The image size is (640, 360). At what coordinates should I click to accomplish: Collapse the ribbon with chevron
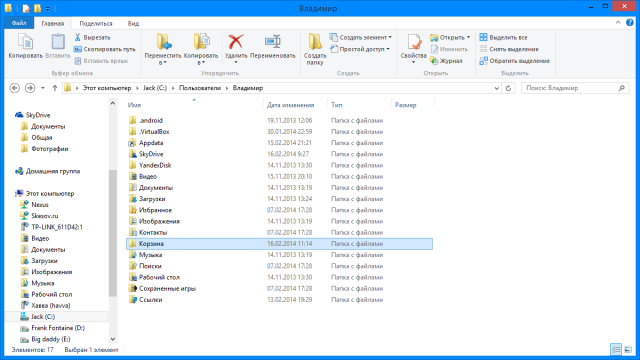pos(618,23)
